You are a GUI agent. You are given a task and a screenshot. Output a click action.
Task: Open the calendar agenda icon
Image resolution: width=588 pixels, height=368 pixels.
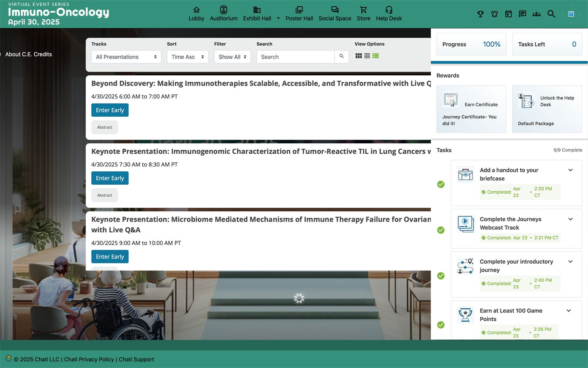pyautogui.click(x=508, y=14)
